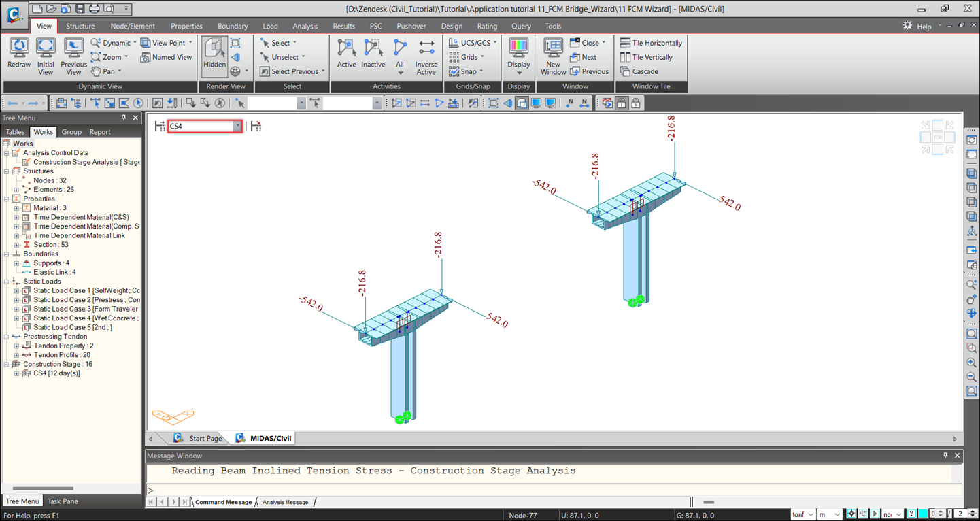
Task: Click the Inactive elements icon
Action: tap(373, 54)
